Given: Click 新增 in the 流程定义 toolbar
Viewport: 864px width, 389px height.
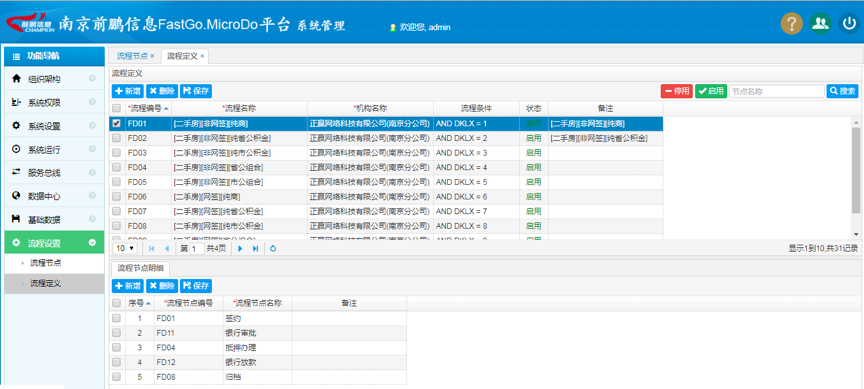Looking at the screenshot, I should point(128,91).
